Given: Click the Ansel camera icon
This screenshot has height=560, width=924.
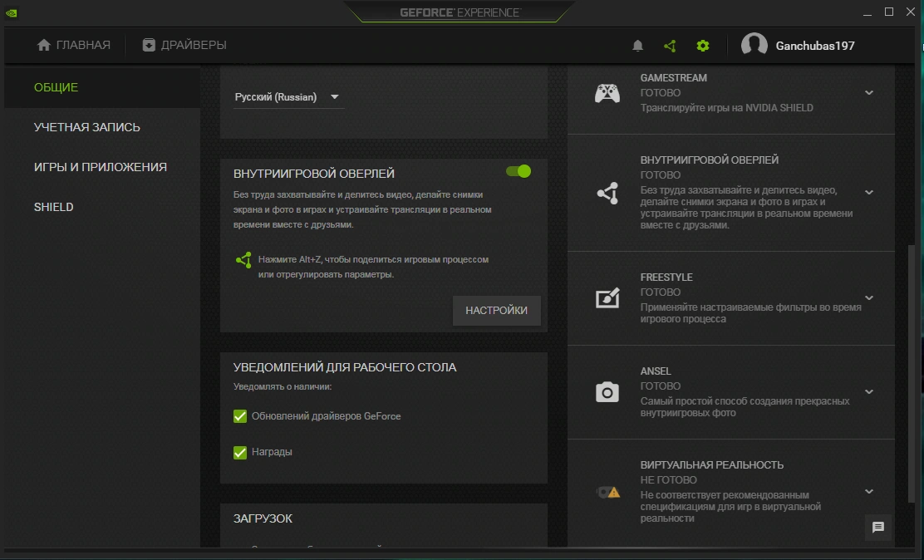Looking at the screenshot, I should (607, 392).
